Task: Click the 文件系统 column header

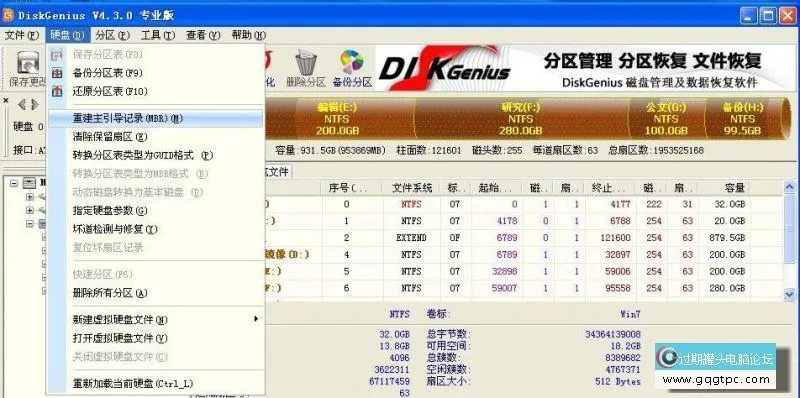Action: pyautogui.click(x=412, y=188)
